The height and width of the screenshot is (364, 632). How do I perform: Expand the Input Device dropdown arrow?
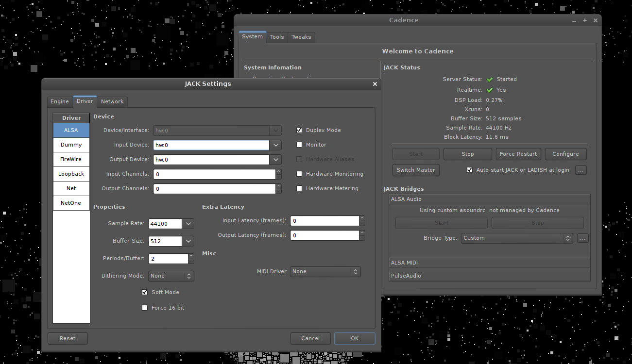276,145
